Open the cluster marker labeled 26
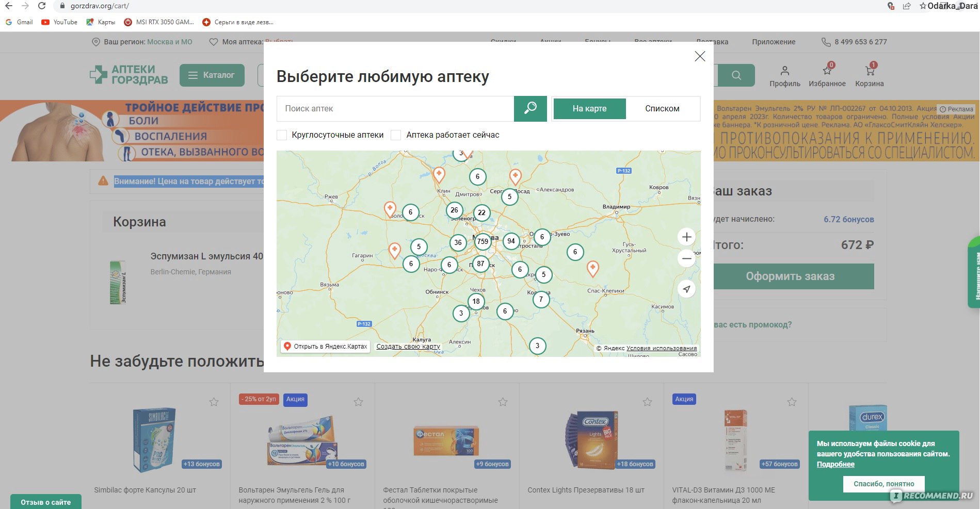This screenshot has height=509, width=980. pyautogui.click(x=454, y=210)
